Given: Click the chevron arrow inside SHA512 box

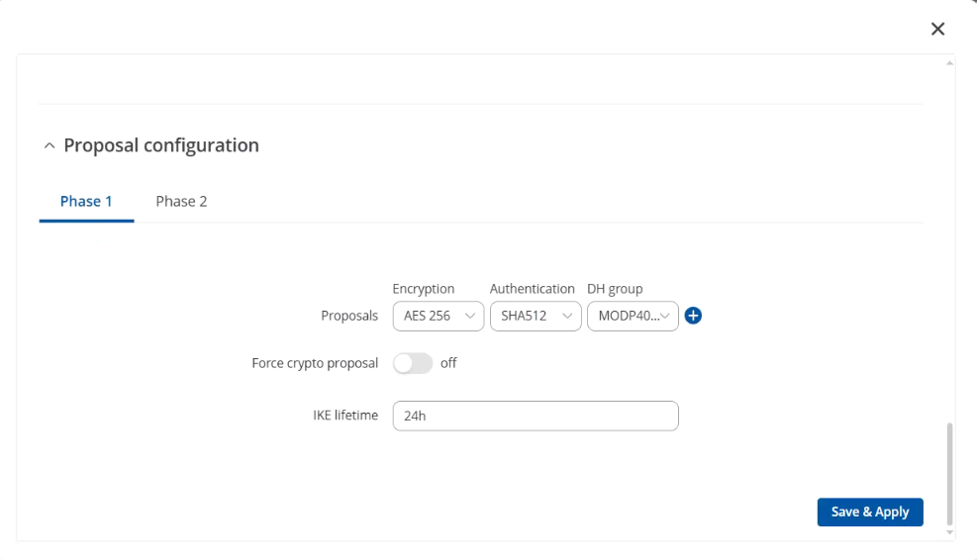Looking at the screenshot, I should pos(567,316).
